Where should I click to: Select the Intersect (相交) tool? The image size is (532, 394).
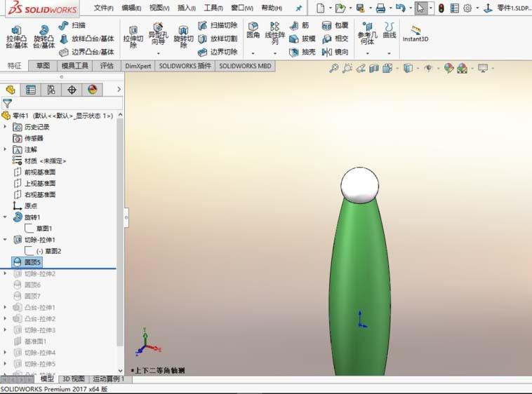click(335, 39)
